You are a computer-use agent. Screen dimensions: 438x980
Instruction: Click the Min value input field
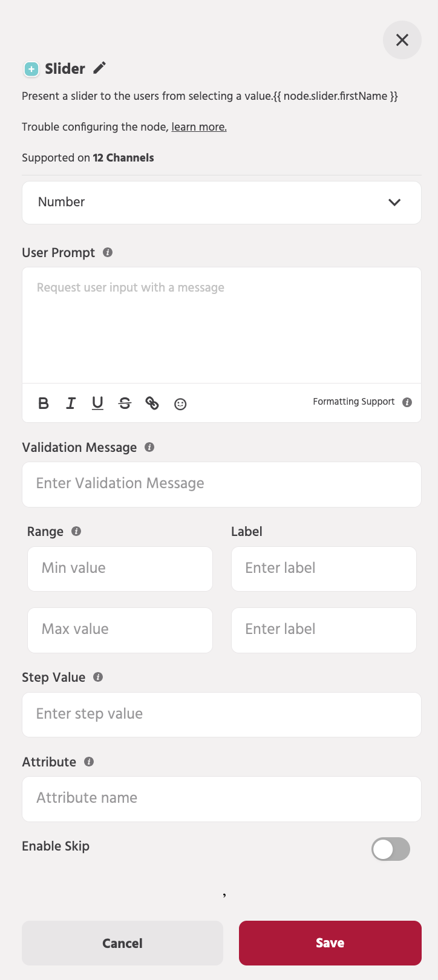[120, 568]
